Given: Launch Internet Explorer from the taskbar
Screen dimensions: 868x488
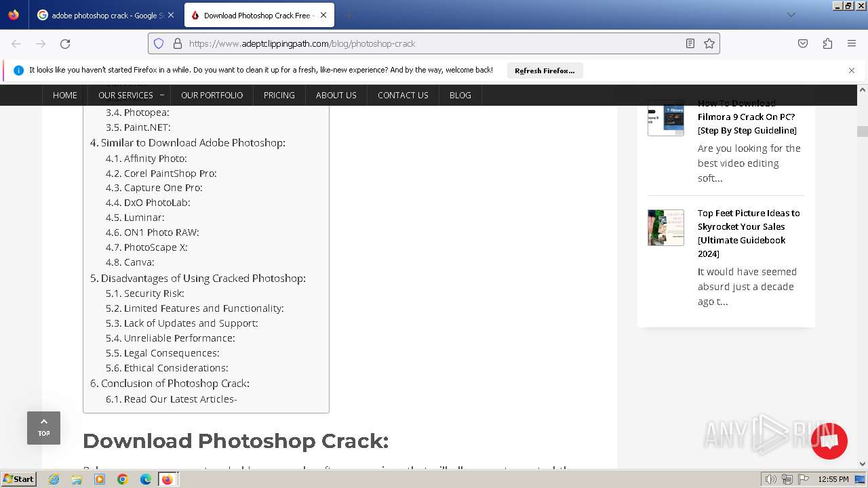Looking at the screenshot, I should click(54, 479).
